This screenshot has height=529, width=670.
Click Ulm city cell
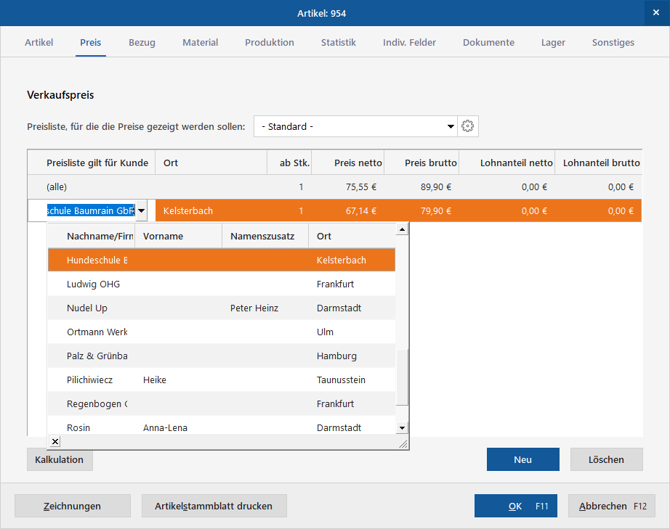(325, 332)
